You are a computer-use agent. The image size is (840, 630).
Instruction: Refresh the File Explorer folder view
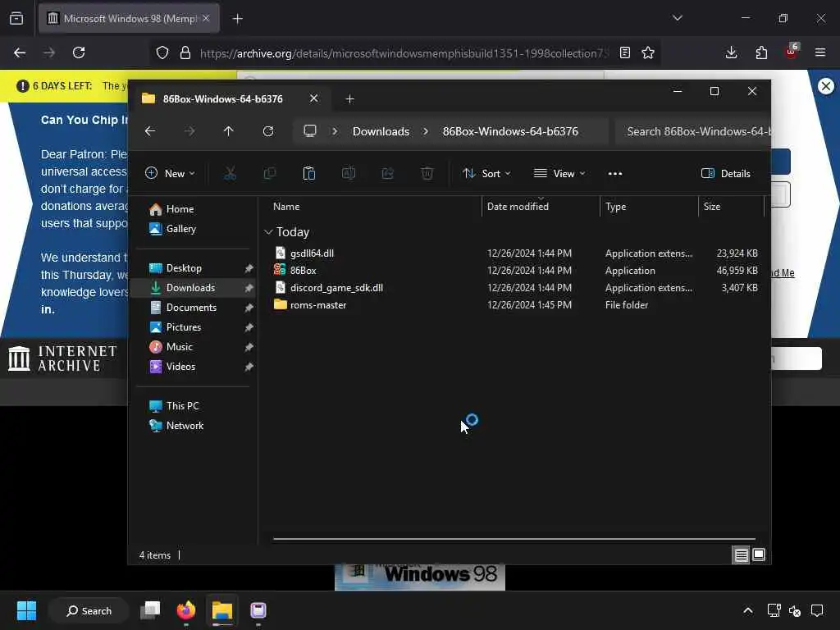268,131
